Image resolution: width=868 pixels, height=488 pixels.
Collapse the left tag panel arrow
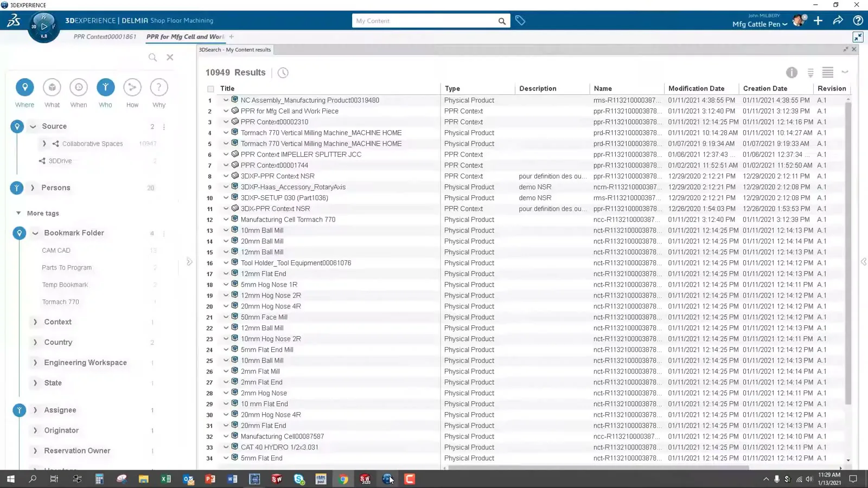(x=189, y=262)
